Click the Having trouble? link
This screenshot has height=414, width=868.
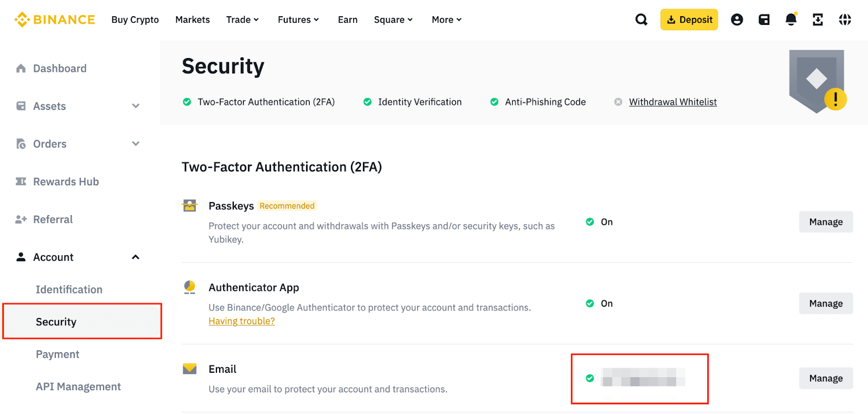point(241,321)
